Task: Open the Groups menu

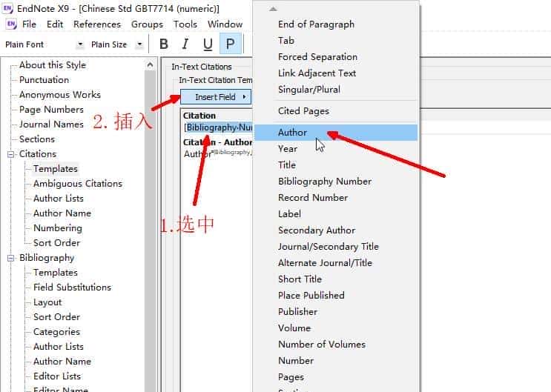Action: point(147,24)
